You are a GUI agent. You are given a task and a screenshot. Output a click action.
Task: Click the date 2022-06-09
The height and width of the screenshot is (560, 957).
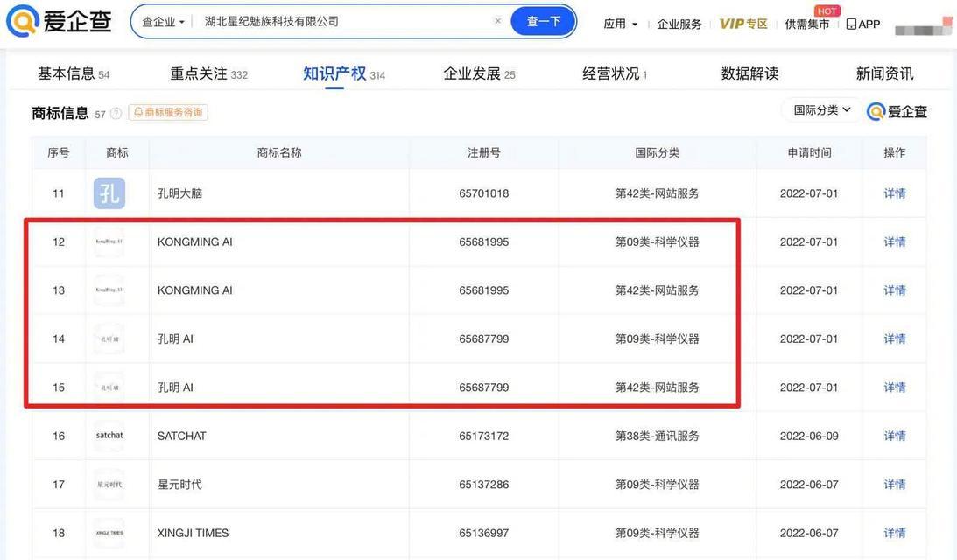point(809,436)
